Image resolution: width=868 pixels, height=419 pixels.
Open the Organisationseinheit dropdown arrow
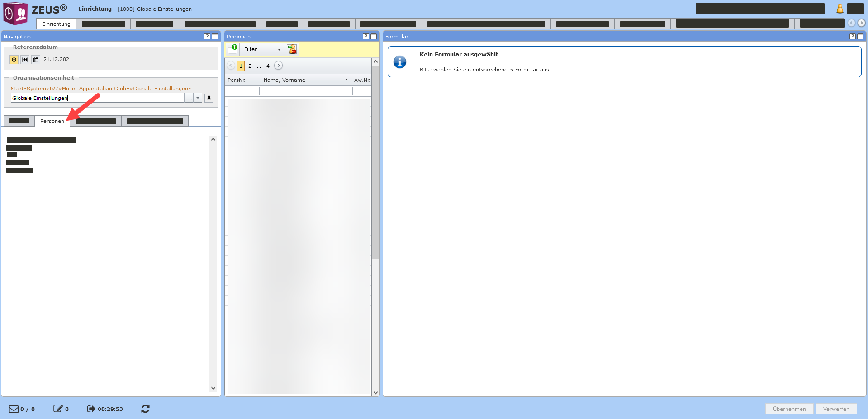(x=198, y=98)
